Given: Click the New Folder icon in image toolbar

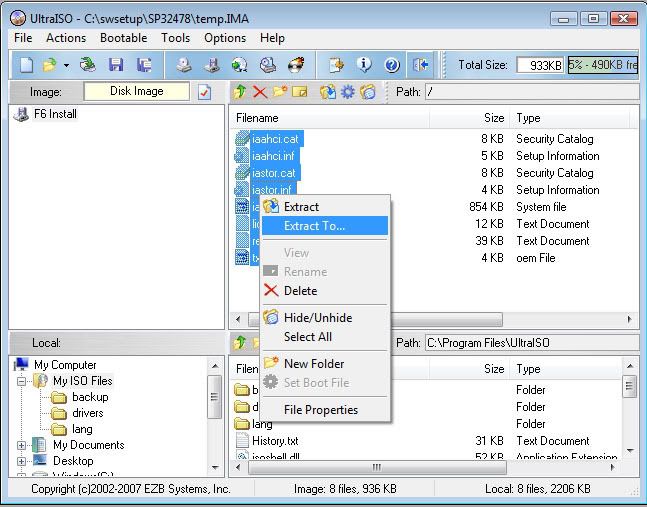Looking at the screenshot, I should [280, 92].
